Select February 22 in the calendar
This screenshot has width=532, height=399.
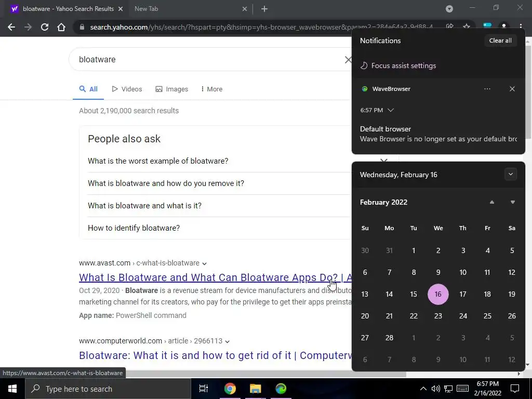click(x=414, y=316)
